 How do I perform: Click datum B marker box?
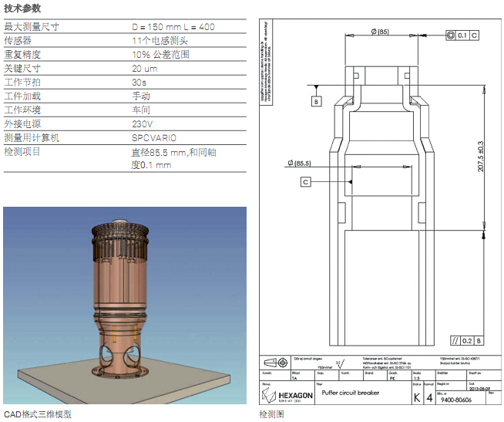click(316, 102)
